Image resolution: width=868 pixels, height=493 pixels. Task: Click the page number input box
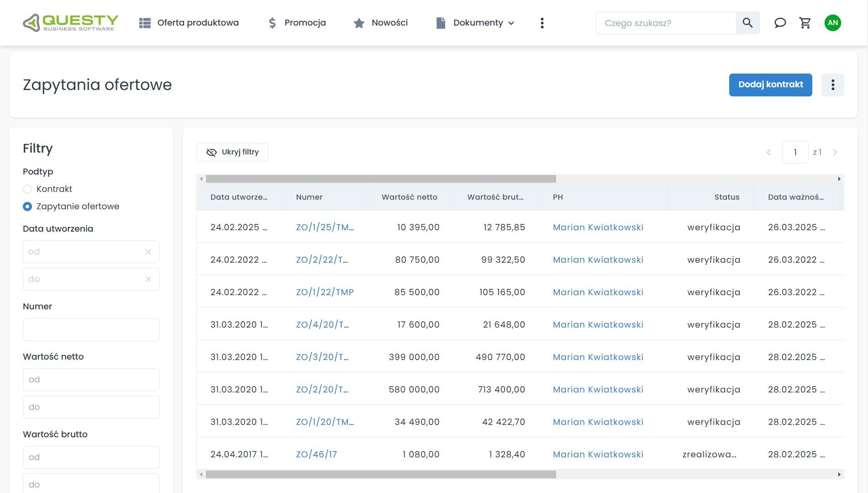pyautogui.click(x=795, y=152)
